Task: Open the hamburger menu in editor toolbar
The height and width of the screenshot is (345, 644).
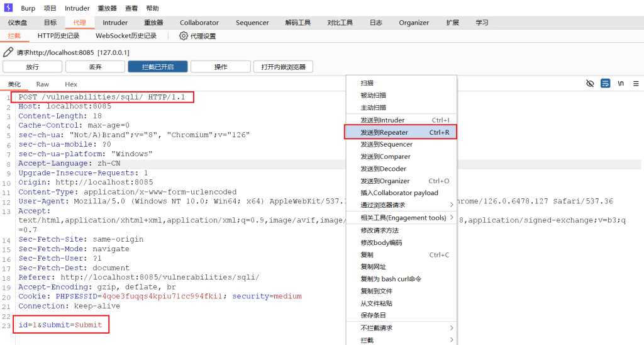Action: pyautogui.click(x=636, y=84)
